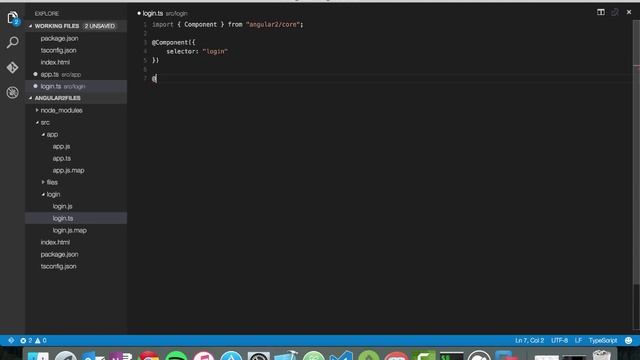Open app.ts in the app folder tree

62,158
